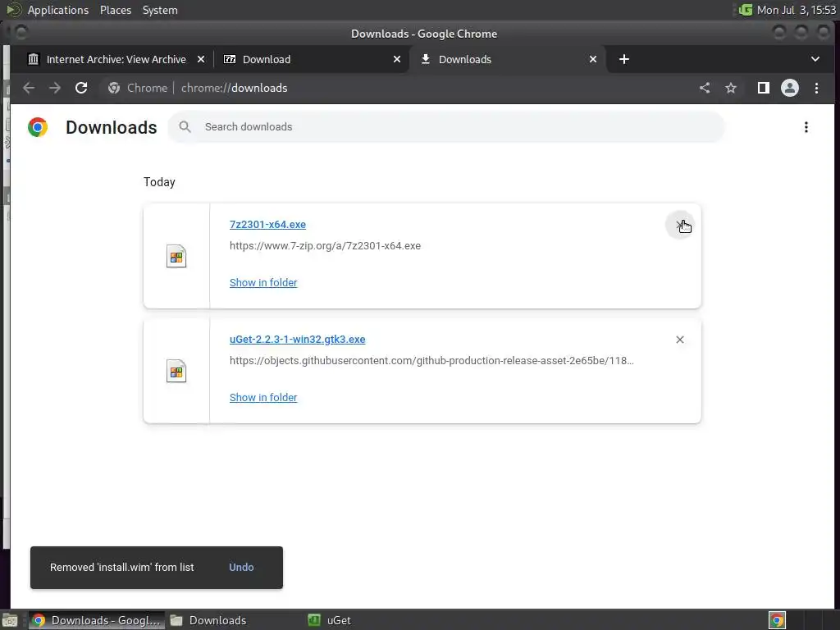Open the clock showing Mon Jul 3, 15:53
This screenshot has width=840, height=630.
[x=796, y=10]
